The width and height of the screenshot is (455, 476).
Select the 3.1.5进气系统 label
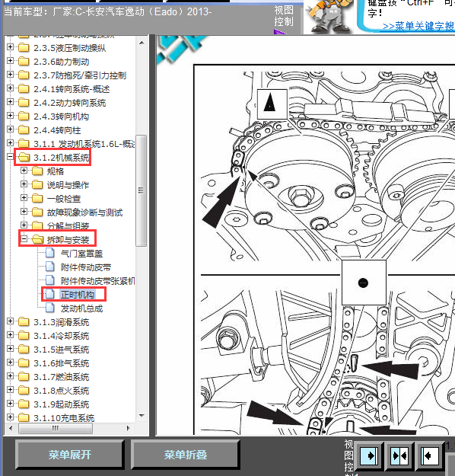click(62, 350)
